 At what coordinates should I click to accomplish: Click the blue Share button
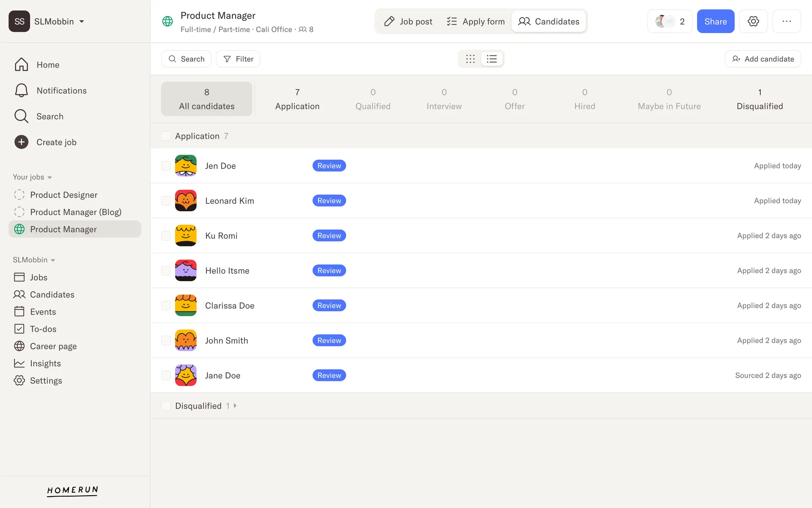click(x=715, y=22)
